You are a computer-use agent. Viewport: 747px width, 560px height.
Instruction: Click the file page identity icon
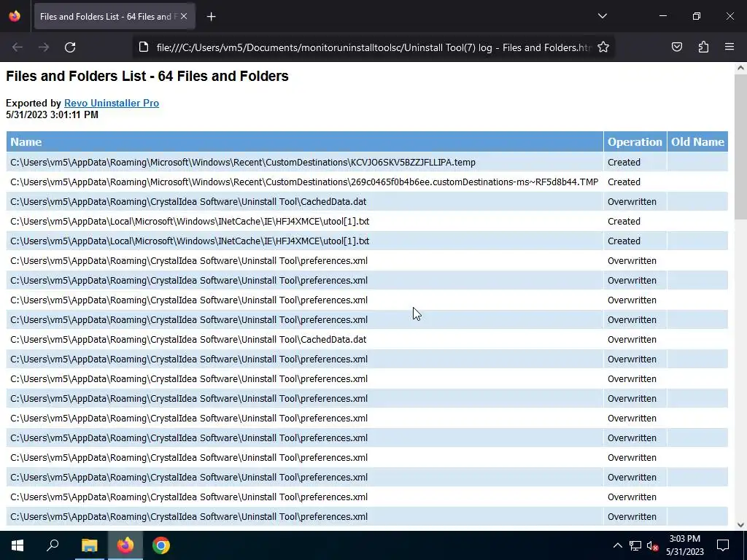[x=144, y=47]
